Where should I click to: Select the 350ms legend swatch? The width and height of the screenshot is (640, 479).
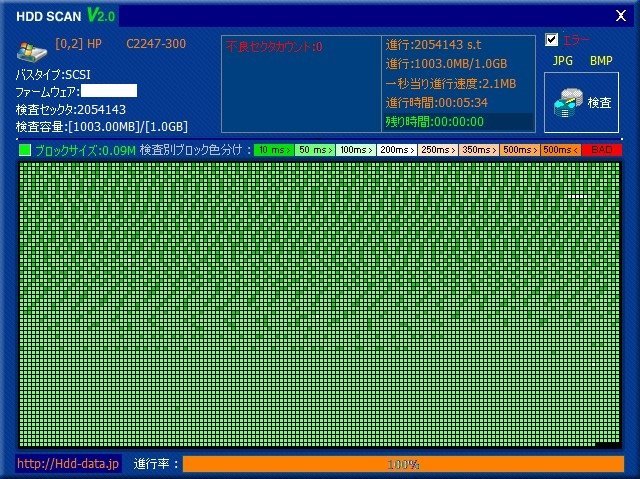(x=479, y=150)
